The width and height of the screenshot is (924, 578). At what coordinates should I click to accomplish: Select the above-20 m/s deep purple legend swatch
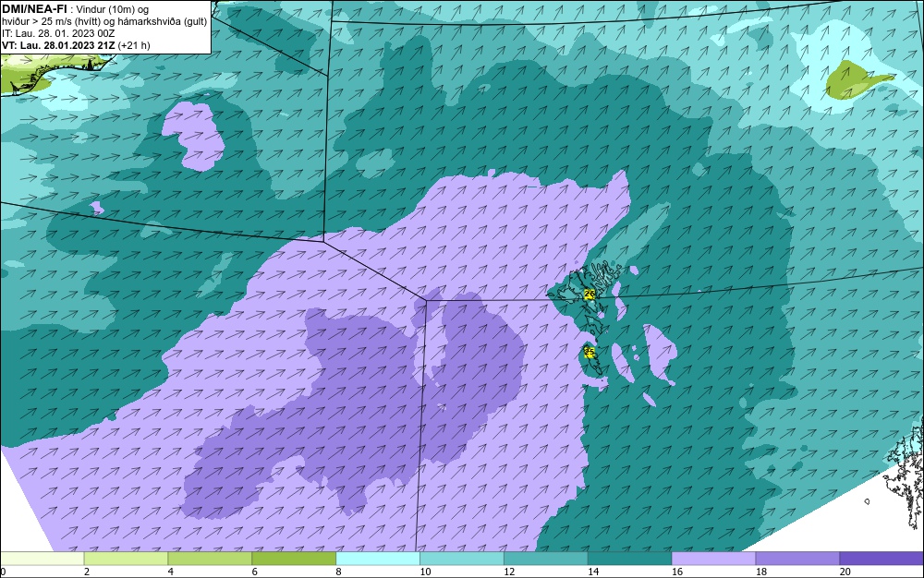[x=881, y=559]
